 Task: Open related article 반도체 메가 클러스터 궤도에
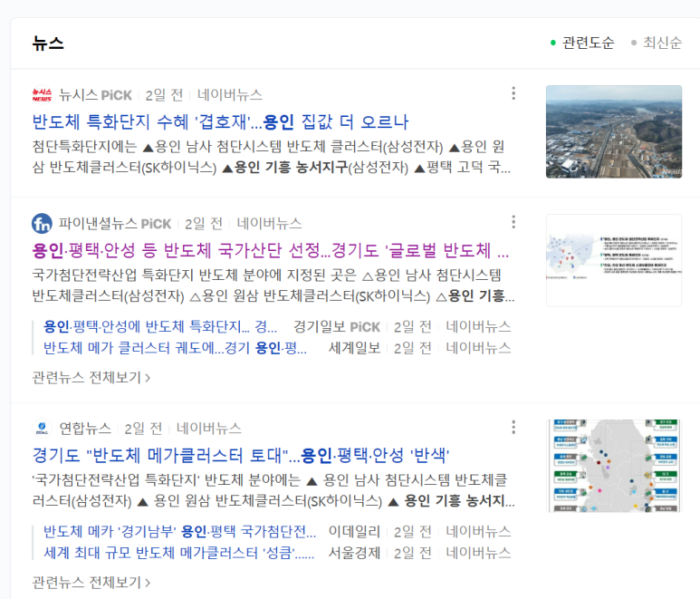coord(175,347)
